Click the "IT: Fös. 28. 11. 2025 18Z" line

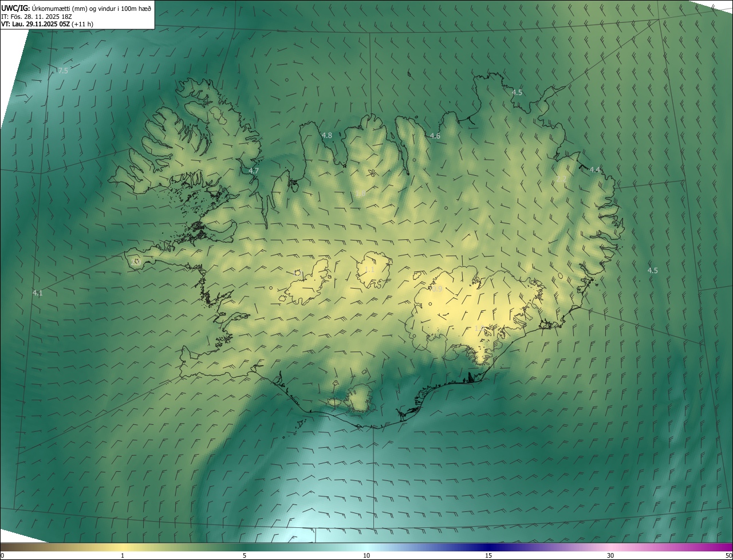pyautogui.click(x=36, y=16)
